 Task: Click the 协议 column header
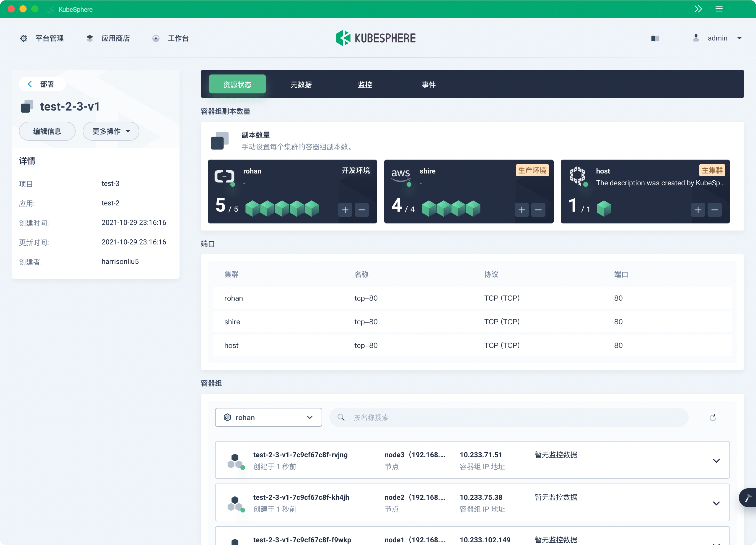[x=491, y=275]
